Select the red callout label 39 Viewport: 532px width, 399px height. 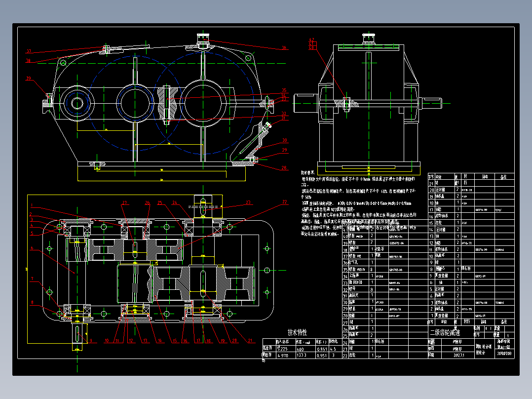coord(29,78)
